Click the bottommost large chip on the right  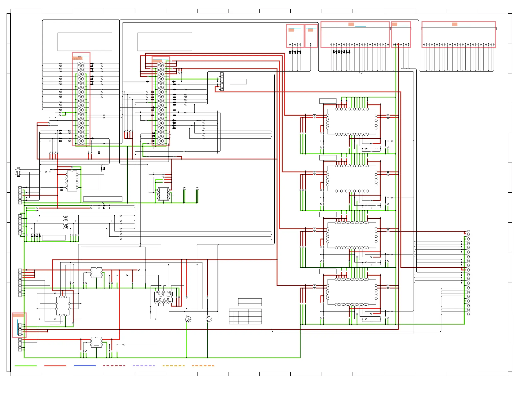352,292
